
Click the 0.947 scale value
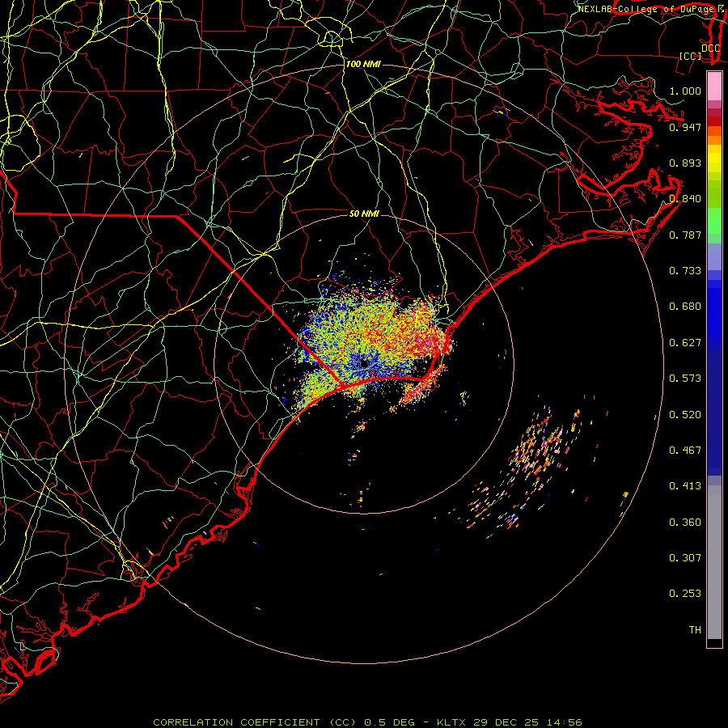coord(685,127)
